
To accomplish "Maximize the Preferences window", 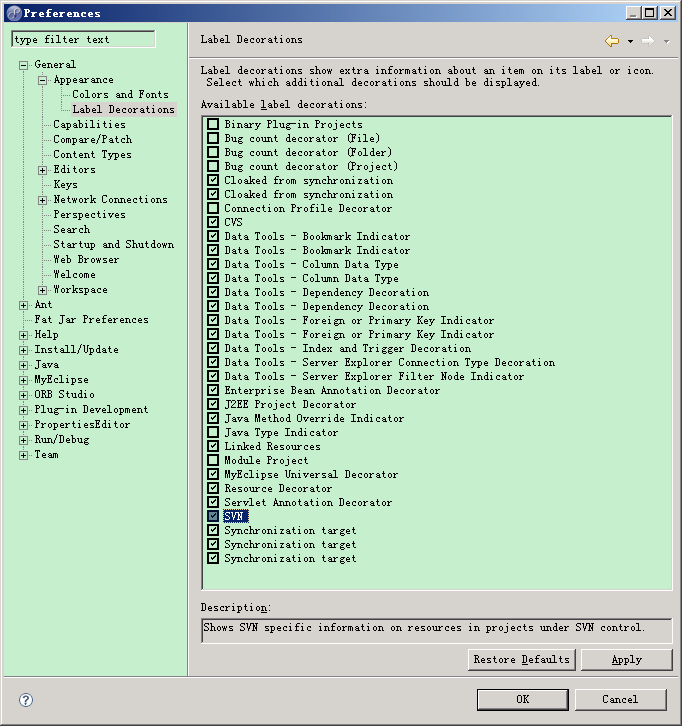I will [x=649, y=13].
